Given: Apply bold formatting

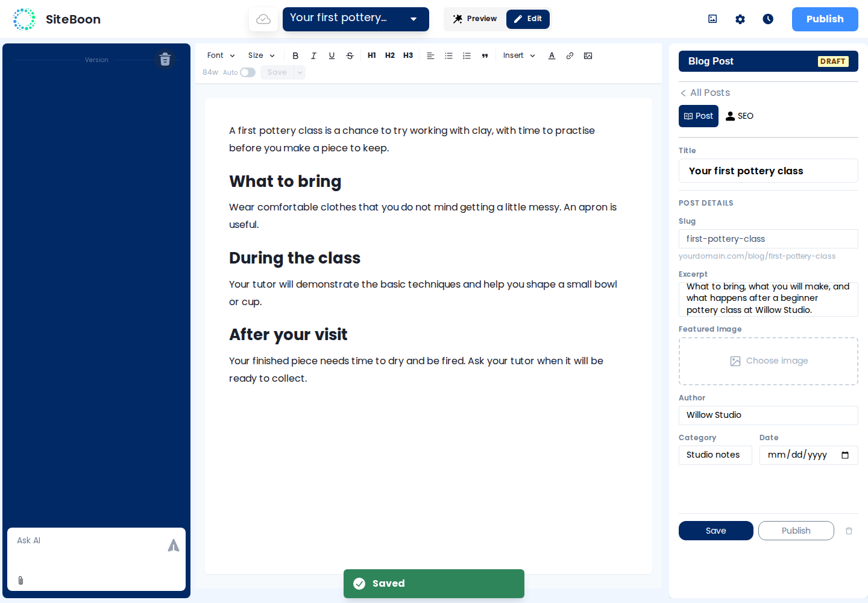Looking at the screenshot, I should pyautogui.click(x=295, y=55).
